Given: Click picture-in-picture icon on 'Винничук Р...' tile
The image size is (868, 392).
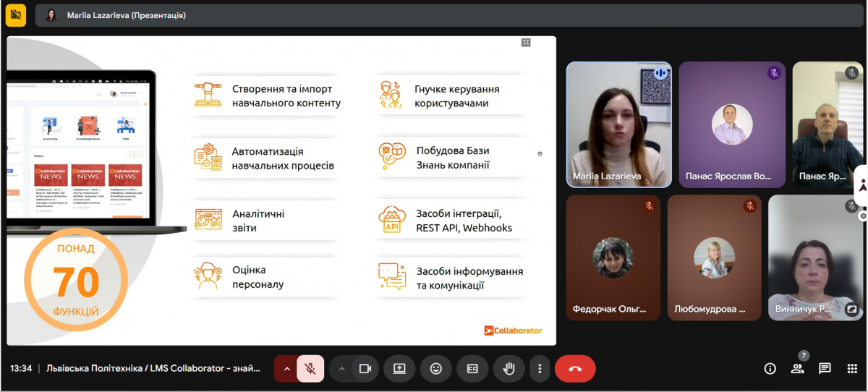Looking at the screenshot, I should click(851, 309).
